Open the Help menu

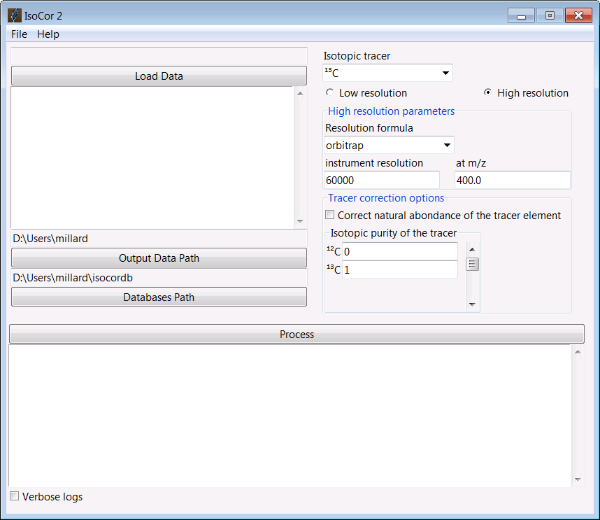pyautogui.click(x=48, y=34)
